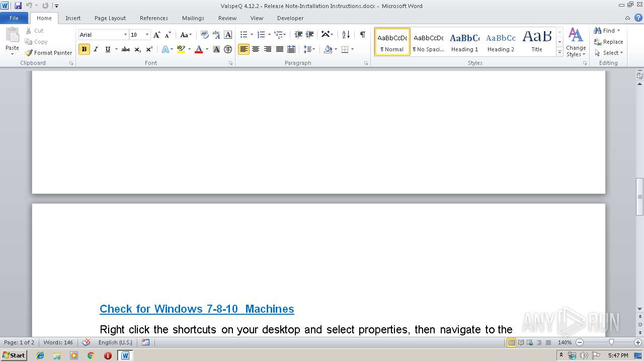Image resolution: width=644 pixels, height=362 pixels.
Task: Apply Align Text Right
Action: (x=268, y=49)
